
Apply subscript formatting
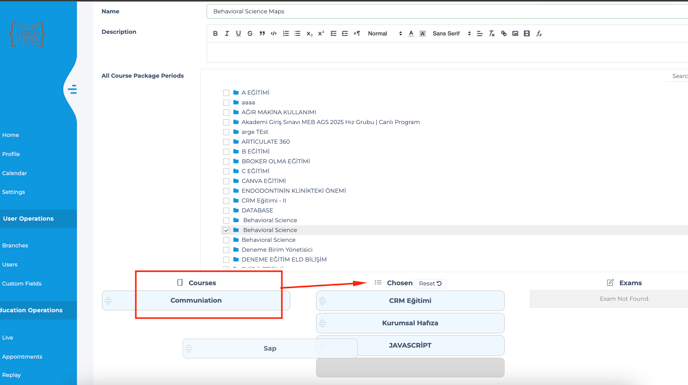tap(309, 33)
